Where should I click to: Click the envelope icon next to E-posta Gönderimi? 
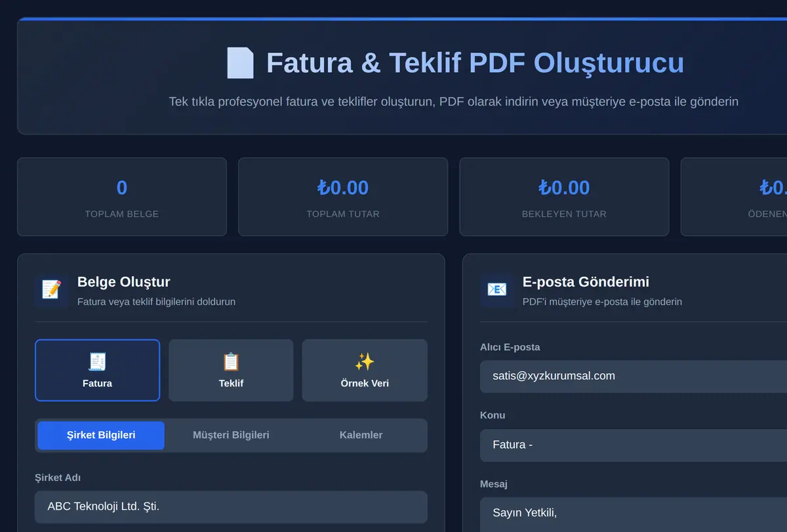click(496, 289)
